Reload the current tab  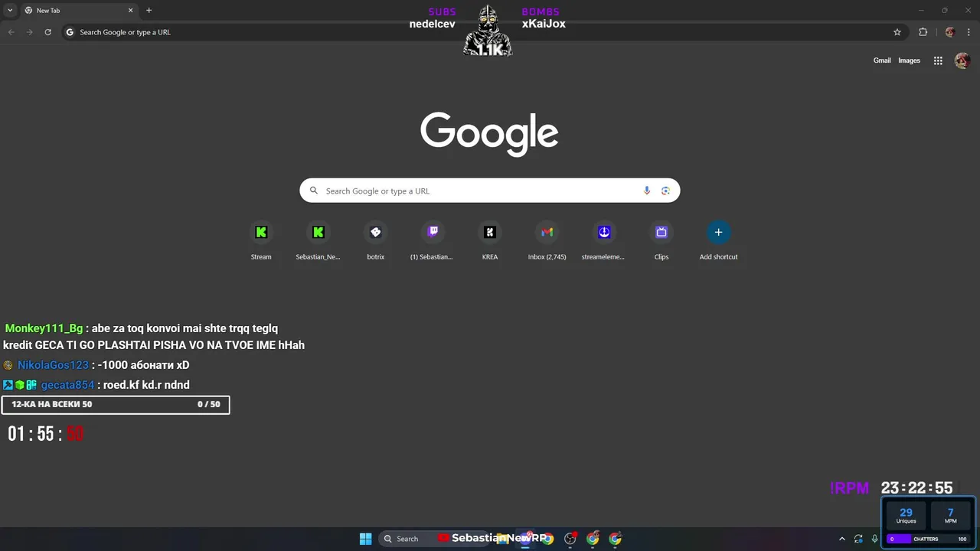tap(47, 32)
